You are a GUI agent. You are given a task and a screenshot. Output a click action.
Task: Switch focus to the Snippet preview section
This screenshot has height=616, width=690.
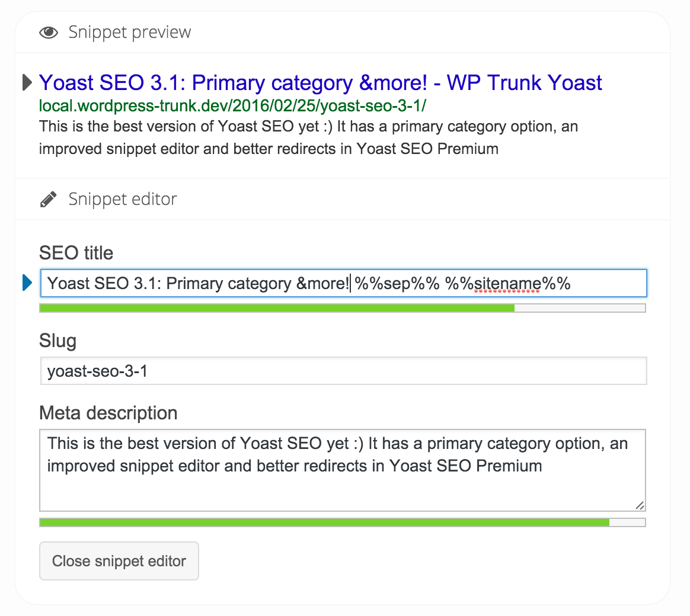[x=129, y=32]
